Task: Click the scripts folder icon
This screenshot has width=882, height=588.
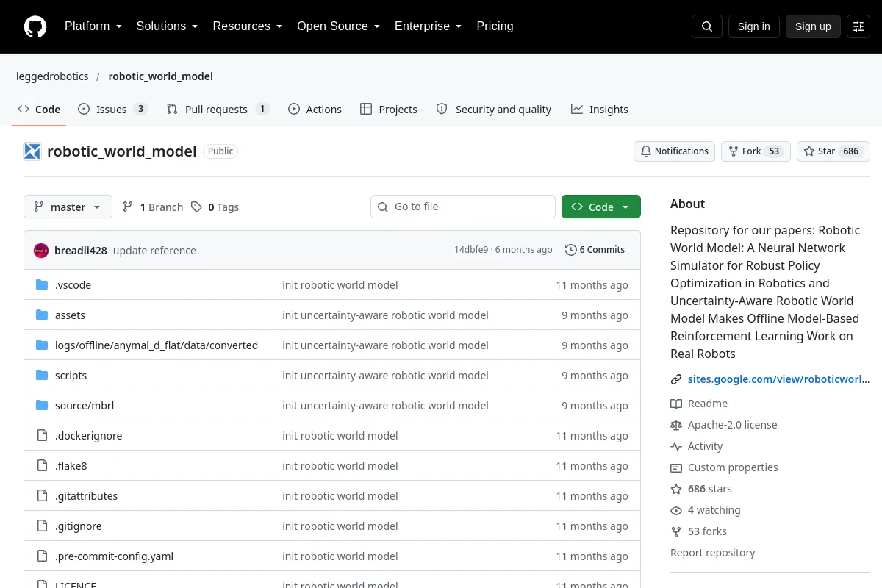Action: 42,376
